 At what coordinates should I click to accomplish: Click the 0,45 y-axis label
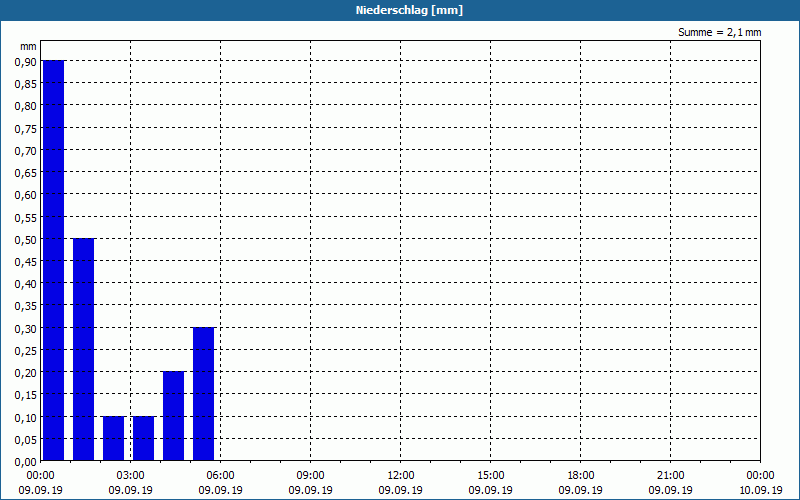pyautogui.click(x=26, y=262)
